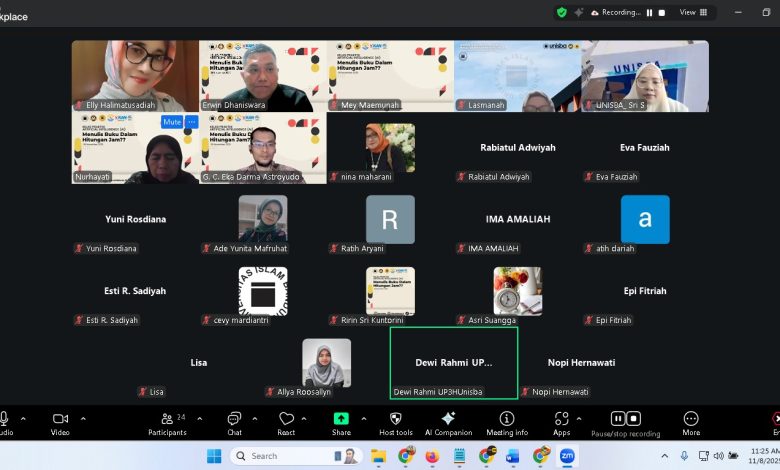The height and width of the screenshot is (470, 780).
Task: Stop the recording from top bar
Action: coord(662,12)
